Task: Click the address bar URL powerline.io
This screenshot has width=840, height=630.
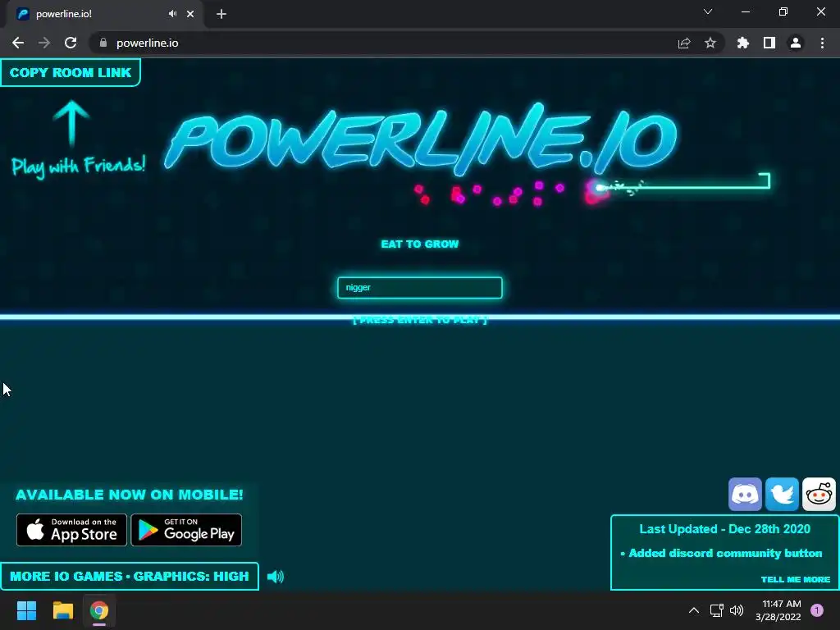Action: coord(148,43)
